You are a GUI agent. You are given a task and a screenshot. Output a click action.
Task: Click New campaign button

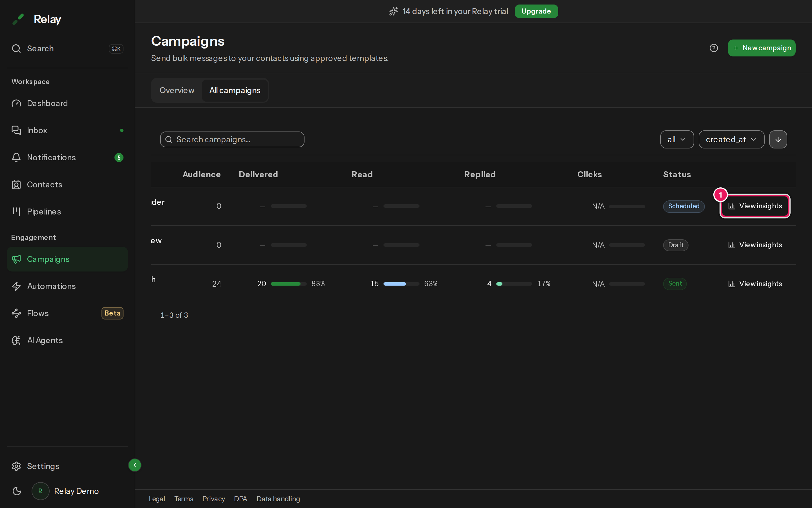[x=762, y=48]
